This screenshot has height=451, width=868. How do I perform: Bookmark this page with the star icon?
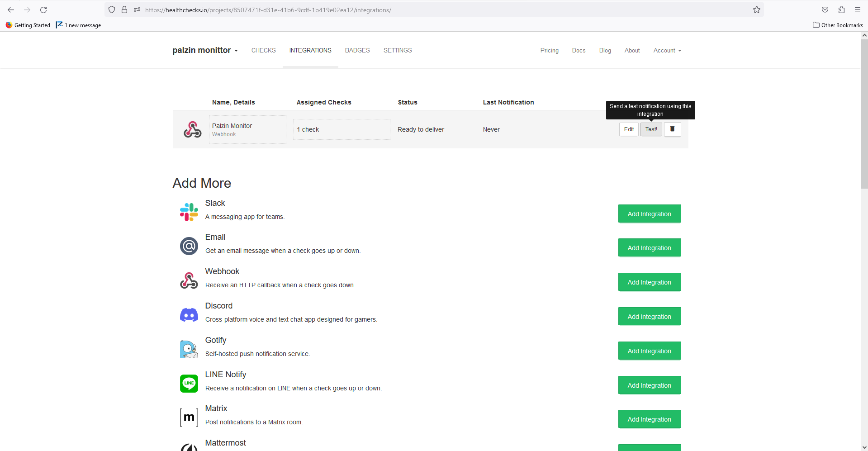757,9
